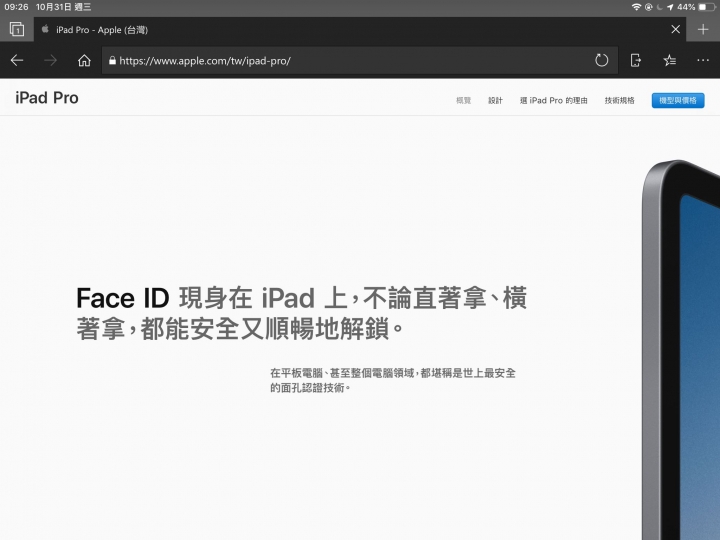Screen dimensions: 720x540
Task: Reload the current page
Action: (x=602, y=60)
